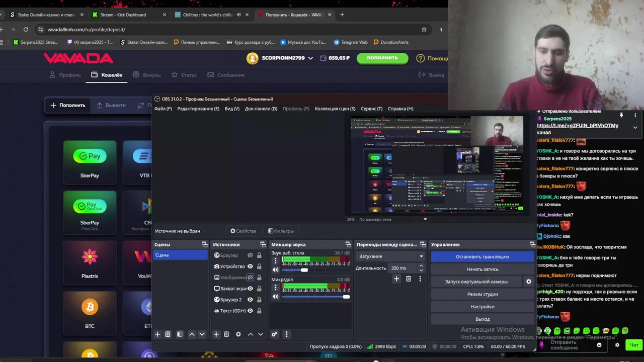
Task: Open OBS Настройки button
Action: click(482, 307)
